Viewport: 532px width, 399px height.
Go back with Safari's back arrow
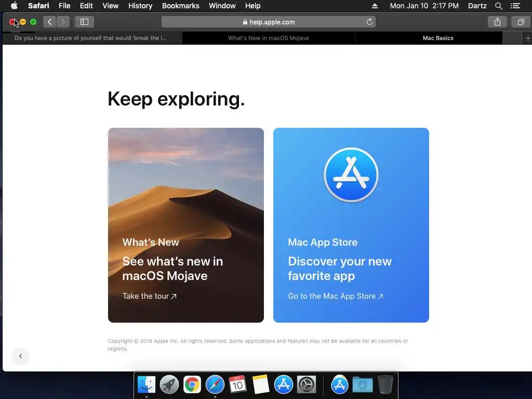(x=49, y=22)
